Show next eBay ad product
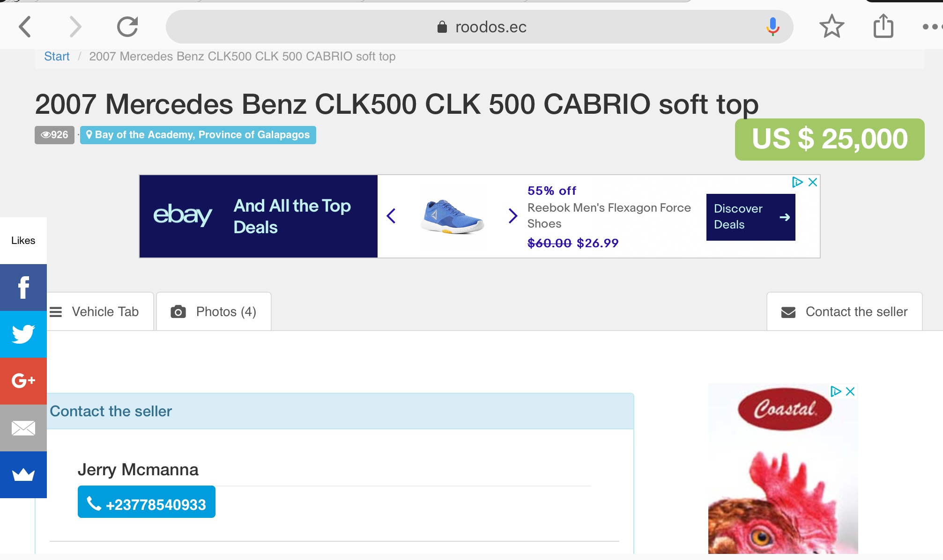Viewport: 943px width, 560px height. pyautogui.click(x=513, y=216)
